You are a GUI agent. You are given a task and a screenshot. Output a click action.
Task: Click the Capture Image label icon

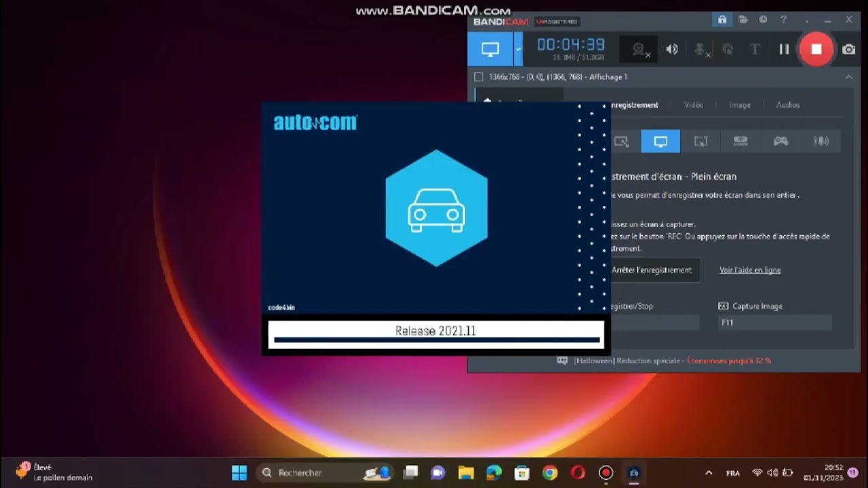723,306
